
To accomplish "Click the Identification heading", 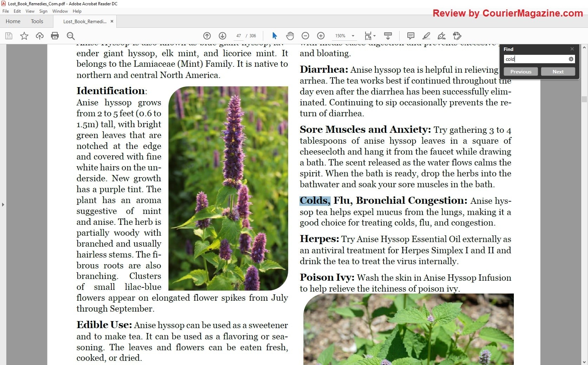I will coord(111,91).
